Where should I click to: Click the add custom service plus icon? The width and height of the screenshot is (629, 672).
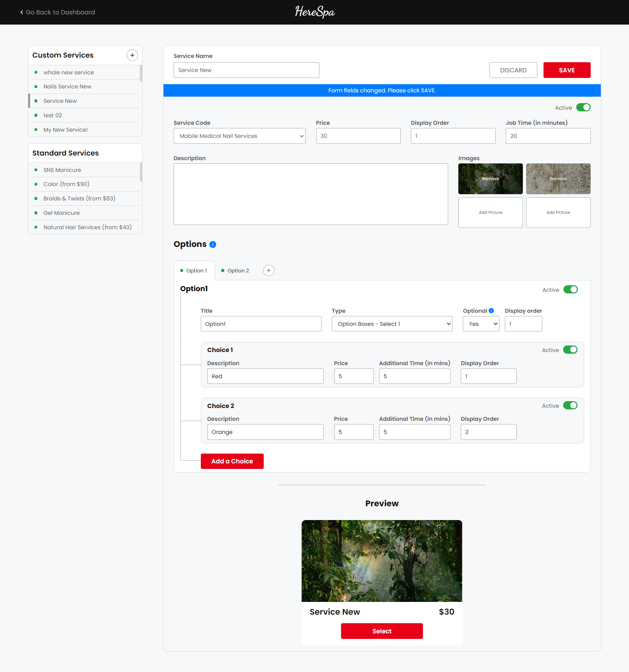pyautogui.click(x=132, y=55)
